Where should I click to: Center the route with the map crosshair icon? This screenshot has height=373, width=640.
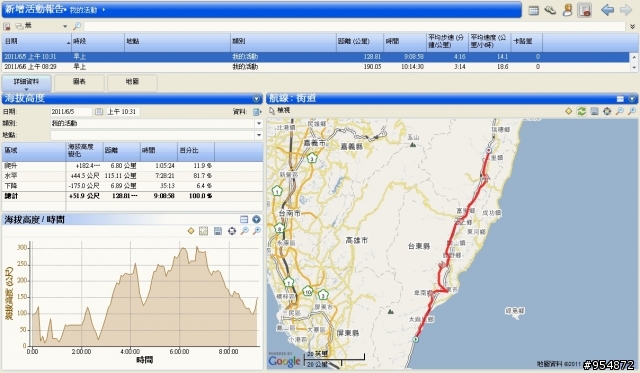tap(607, 111)
